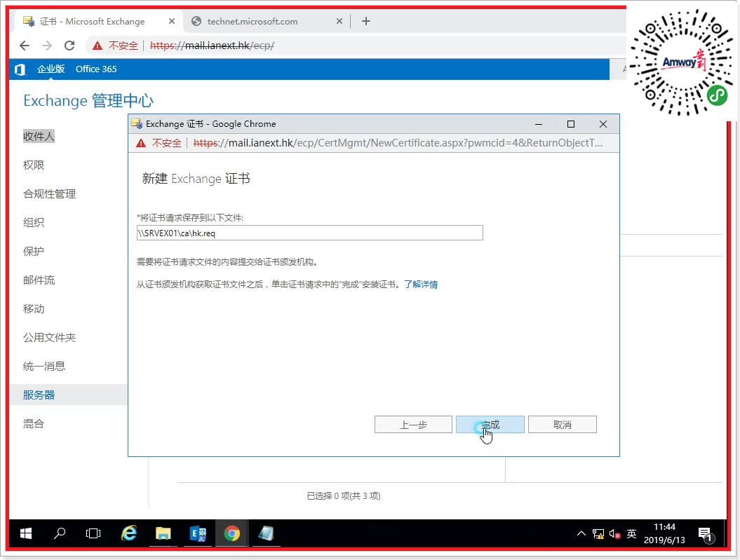The image size is (740, 560).
Task: Select 权限 in the left navigation
Action: 34,165
